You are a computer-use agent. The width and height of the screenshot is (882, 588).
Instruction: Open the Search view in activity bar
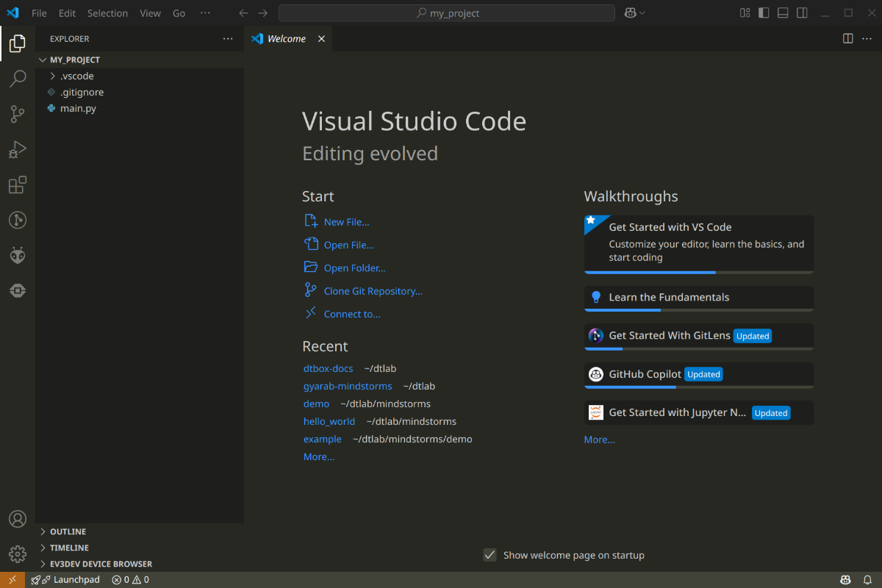click(18, 79)
